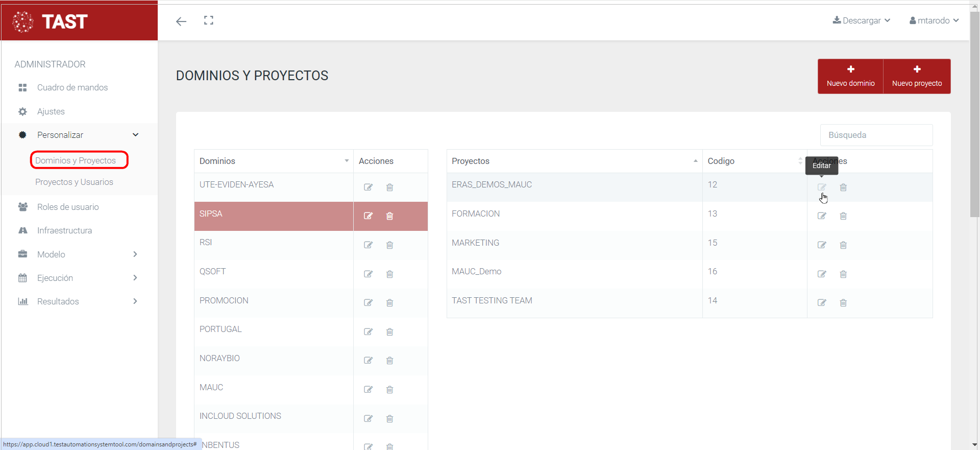Click the Búsqueda search field

click(x=876, y=135)
